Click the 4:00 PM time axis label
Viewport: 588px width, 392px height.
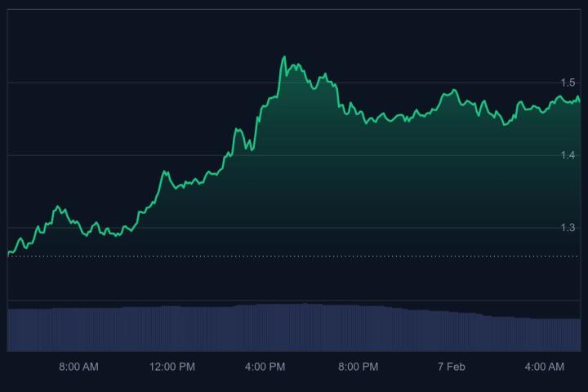pos(265,367)
